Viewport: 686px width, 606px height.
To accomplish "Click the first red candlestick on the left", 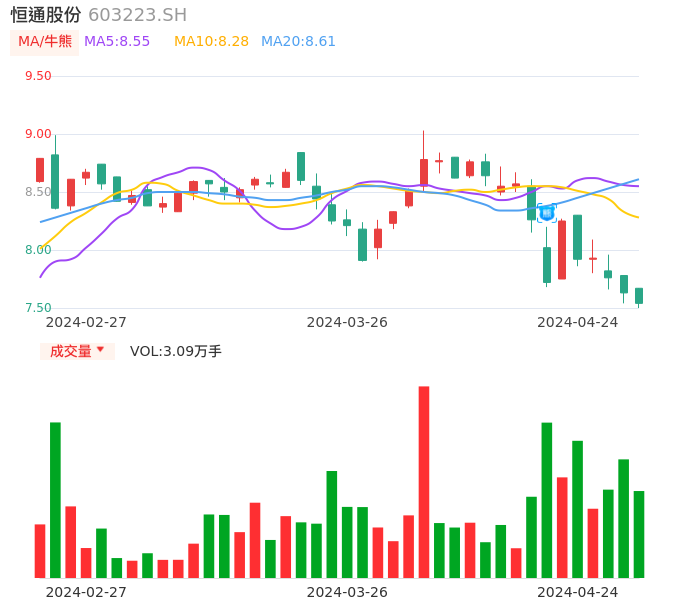I will tap(40, 169).
